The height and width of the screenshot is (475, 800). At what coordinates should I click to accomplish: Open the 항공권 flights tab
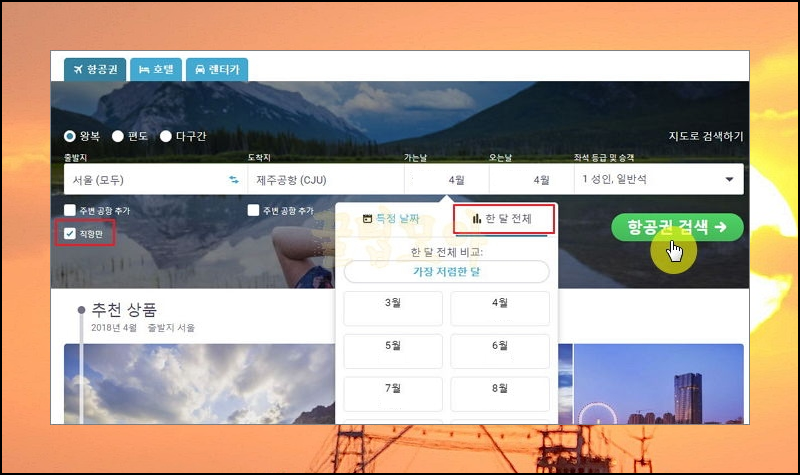tap(95, 69)
